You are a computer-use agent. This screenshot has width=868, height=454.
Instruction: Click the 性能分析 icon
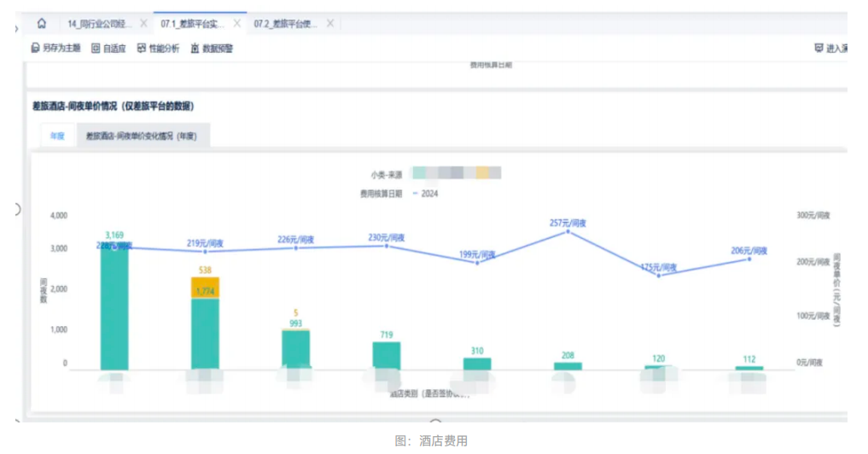(142, 48)
